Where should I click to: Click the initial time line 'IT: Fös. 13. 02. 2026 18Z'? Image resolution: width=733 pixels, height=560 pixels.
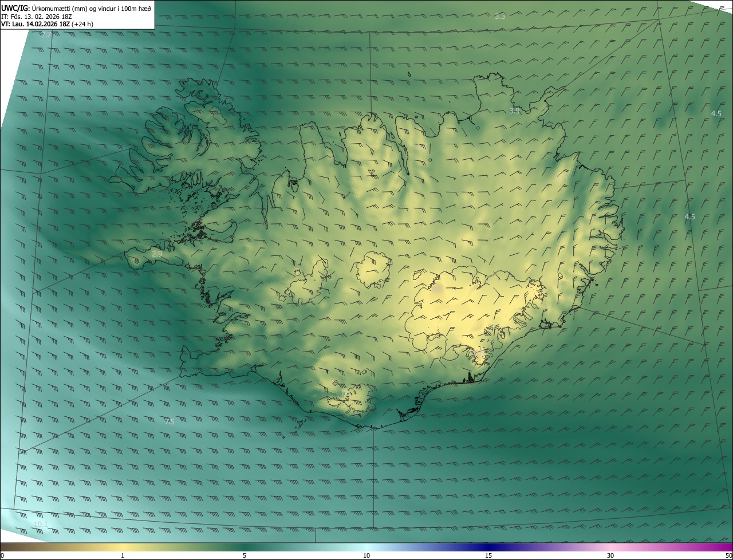pyautogui.click(x=36, y=17)
